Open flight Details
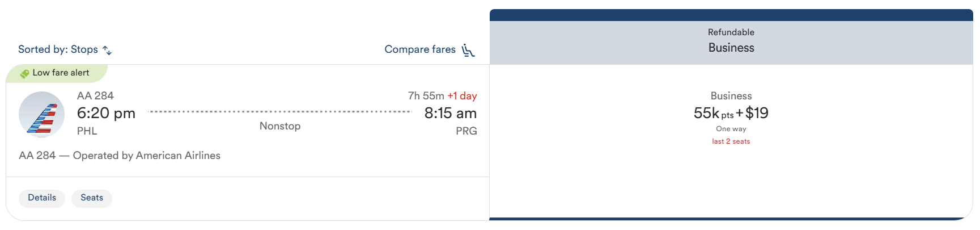980x230 pixels. (x=42, y=198)
